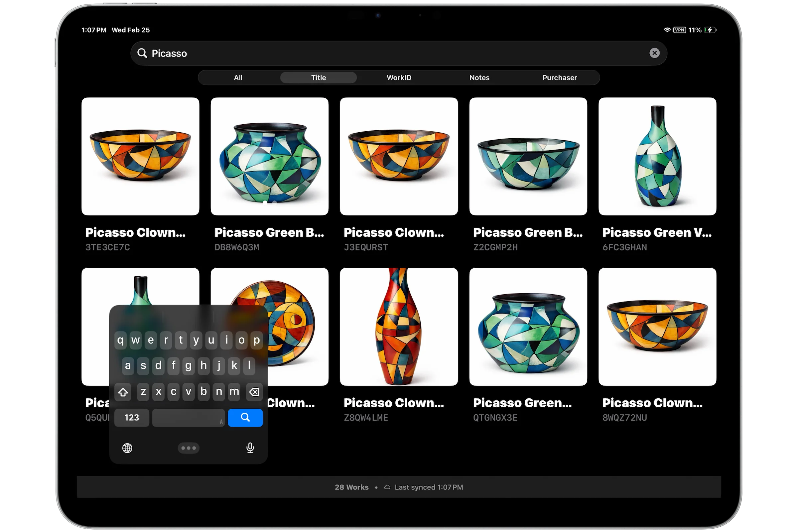Click the title 'Picasso Clown...' above 3TE3CE7C
This screenshot has height=532, width=798.
135,232
